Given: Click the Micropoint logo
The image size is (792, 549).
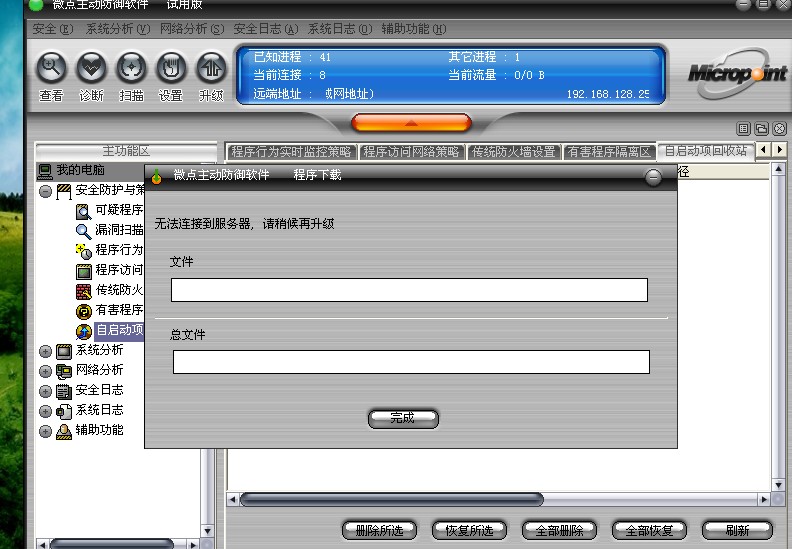Looking at the screenshot, I should (737, 74).
